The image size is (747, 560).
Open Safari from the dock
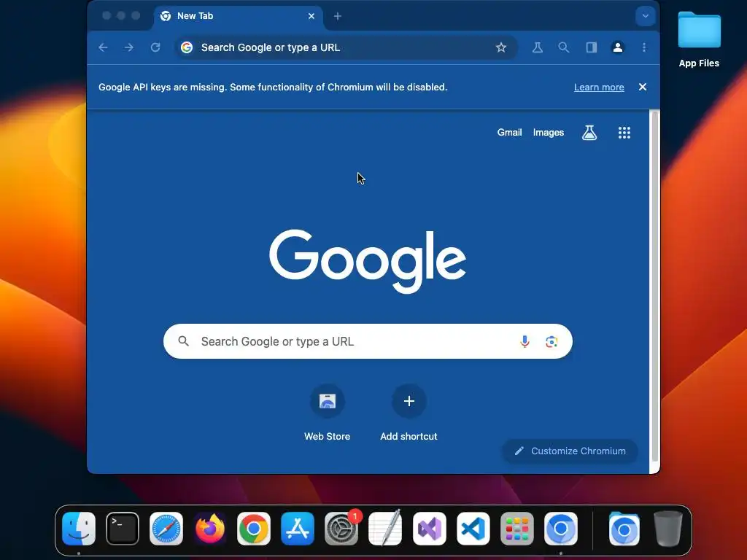click(166, 529)
